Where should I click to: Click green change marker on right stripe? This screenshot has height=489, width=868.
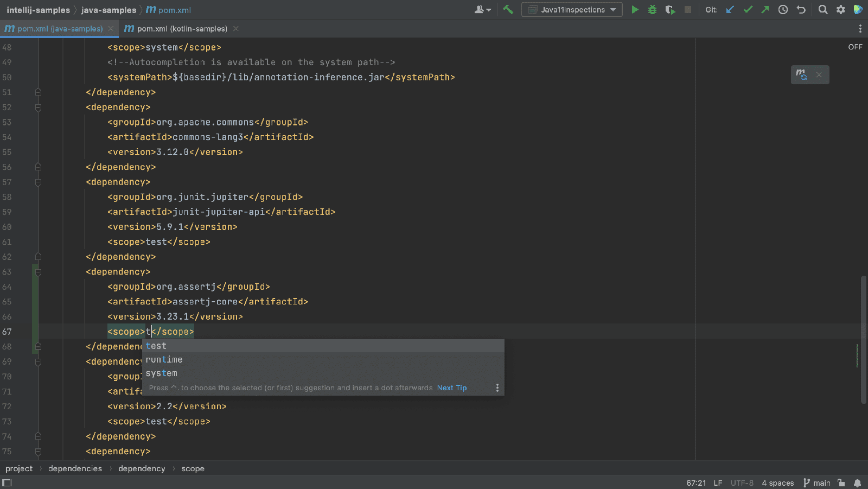click(857, 355)
